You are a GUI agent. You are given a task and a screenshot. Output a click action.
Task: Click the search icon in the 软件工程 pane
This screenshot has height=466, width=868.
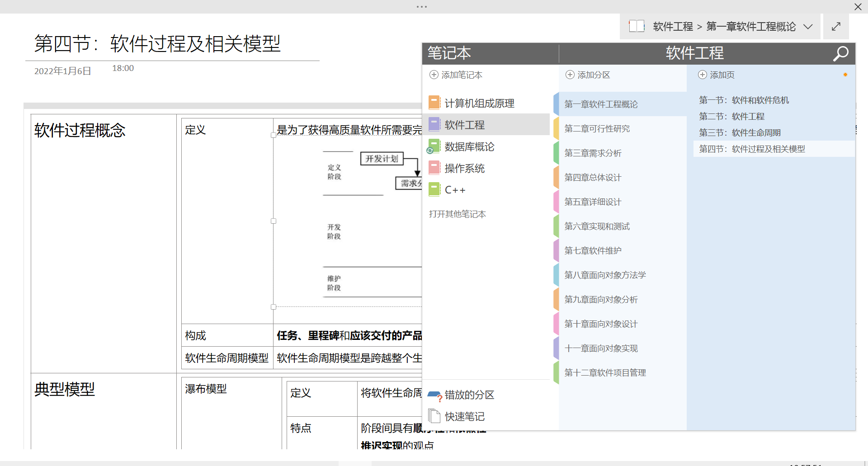840,54
